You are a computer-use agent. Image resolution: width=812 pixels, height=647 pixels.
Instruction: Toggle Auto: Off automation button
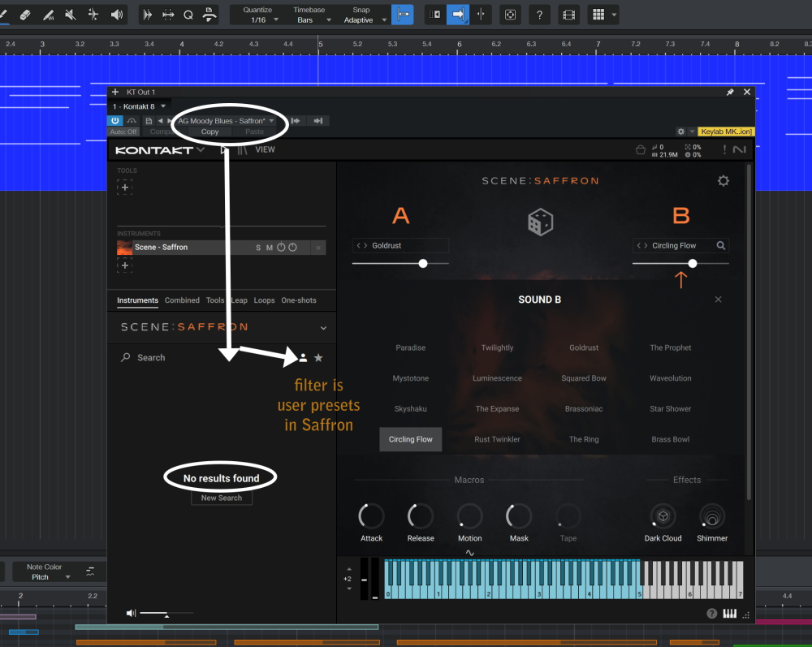pos(123,132)
